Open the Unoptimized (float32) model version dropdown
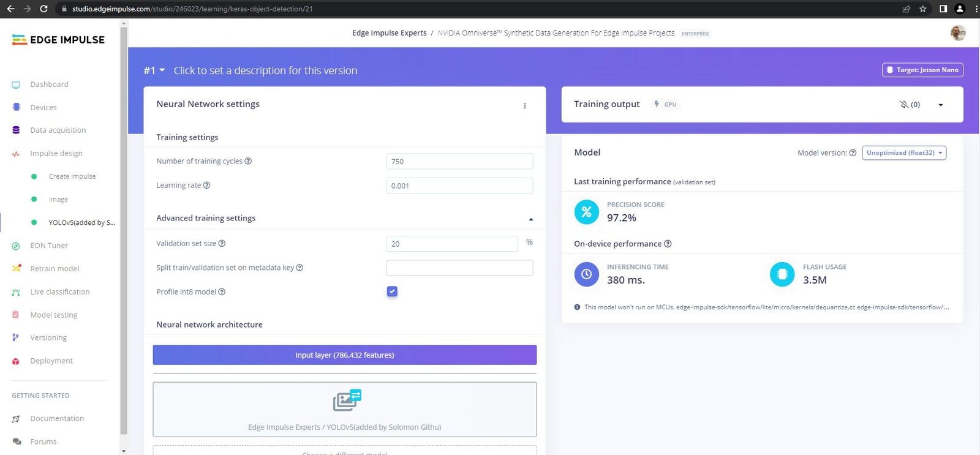Image resolution: width=980 pixels, height=455 pixels. tap(904, 152)
